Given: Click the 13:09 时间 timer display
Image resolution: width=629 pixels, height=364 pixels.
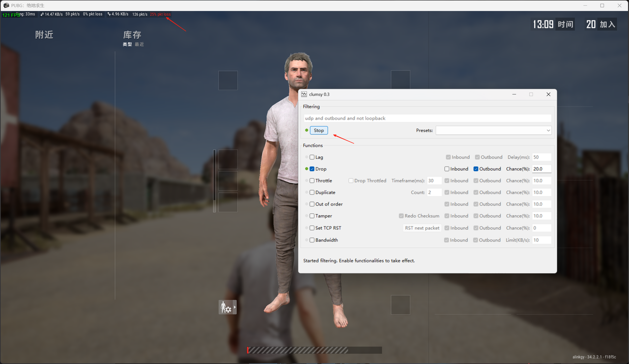Looking at the screenshot, I should 554,24.
